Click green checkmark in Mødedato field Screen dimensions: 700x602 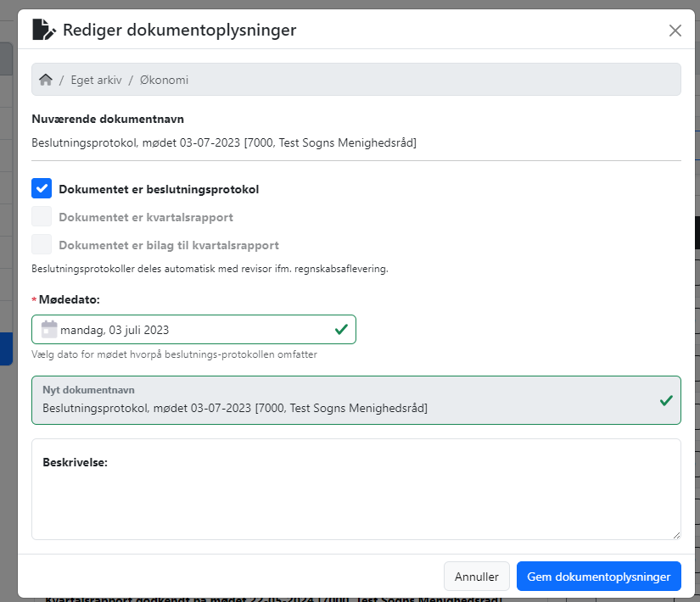coord(341,329)
